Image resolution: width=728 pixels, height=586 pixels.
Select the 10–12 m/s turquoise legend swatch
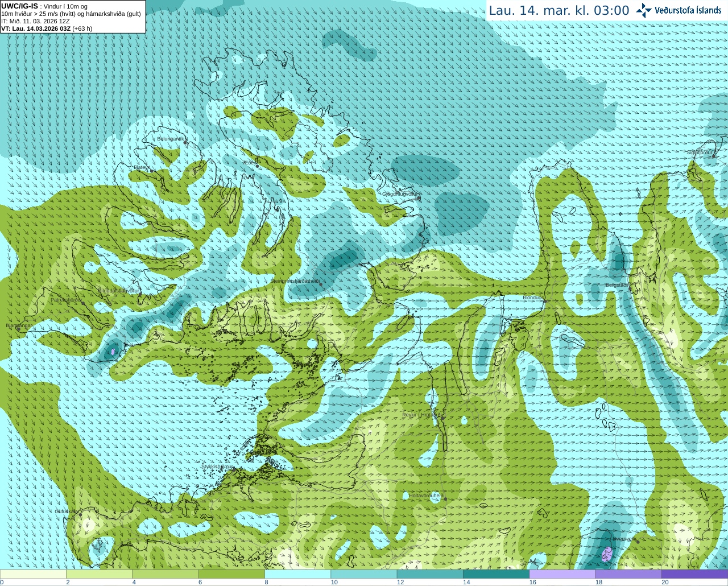(x=364, y=574)
